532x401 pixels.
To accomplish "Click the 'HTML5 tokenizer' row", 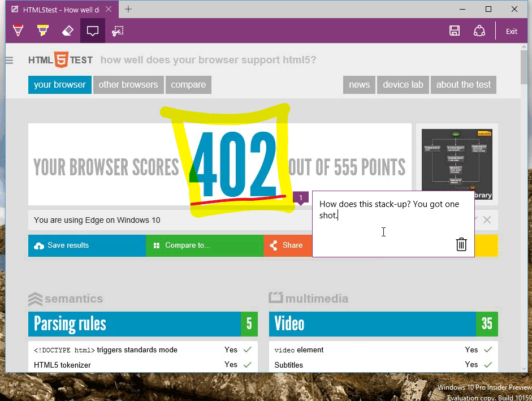I will [143, 365].
